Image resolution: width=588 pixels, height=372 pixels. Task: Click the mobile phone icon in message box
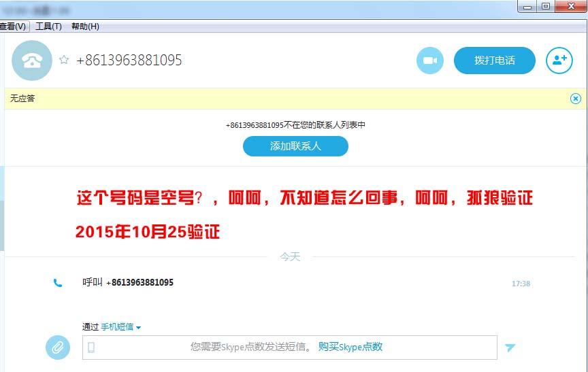pyautogui.click(x=91, y=348)
